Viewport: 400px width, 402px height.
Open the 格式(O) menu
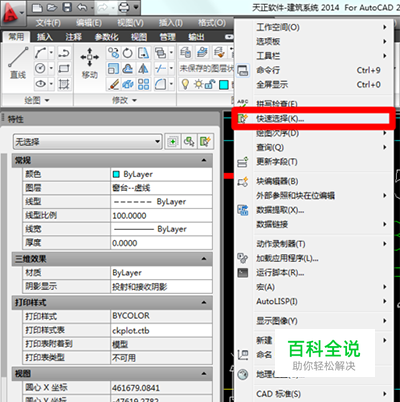tap(212, 23)
